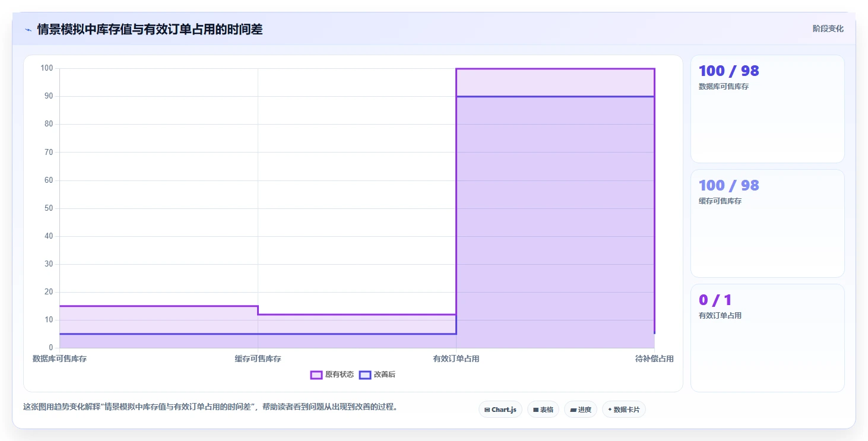Open the 缓存可售库存 stat card
This screenshot has height=441, width=868.
pyautogui.click(x=767, y=223)
